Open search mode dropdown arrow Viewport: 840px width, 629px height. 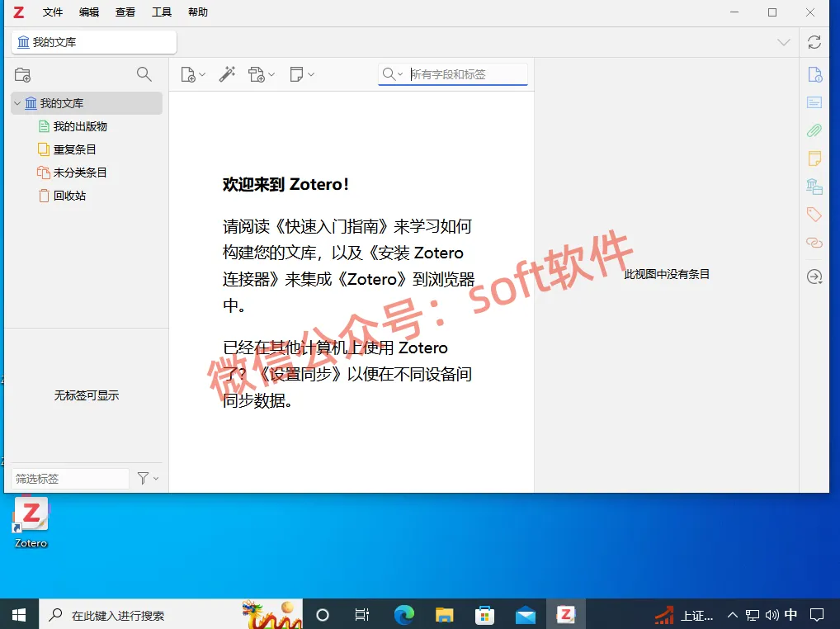click(399, 74)
